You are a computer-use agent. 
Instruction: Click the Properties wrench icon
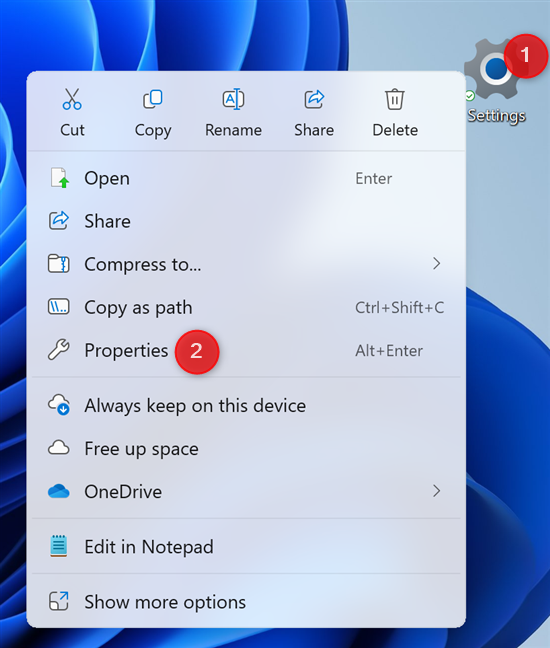pyautogui.click(x=59, y=350)
